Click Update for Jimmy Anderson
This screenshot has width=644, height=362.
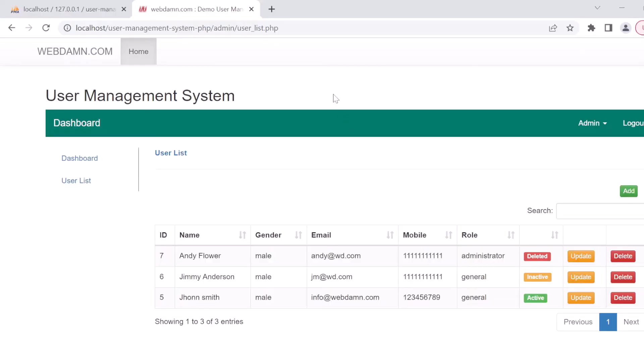pos(581,277)
